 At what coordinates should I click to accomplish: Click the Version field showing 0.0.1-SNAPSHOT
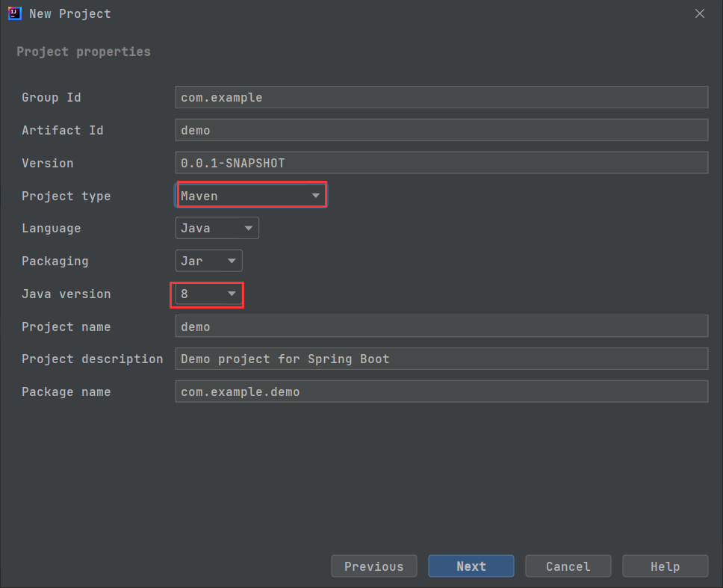point(441,163)
